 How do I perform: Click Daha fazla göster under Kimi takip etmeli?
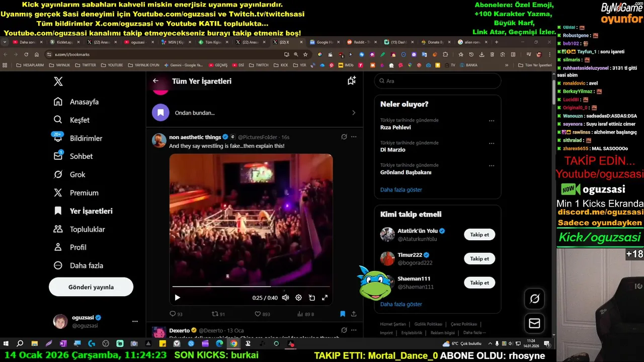(401, 304)
